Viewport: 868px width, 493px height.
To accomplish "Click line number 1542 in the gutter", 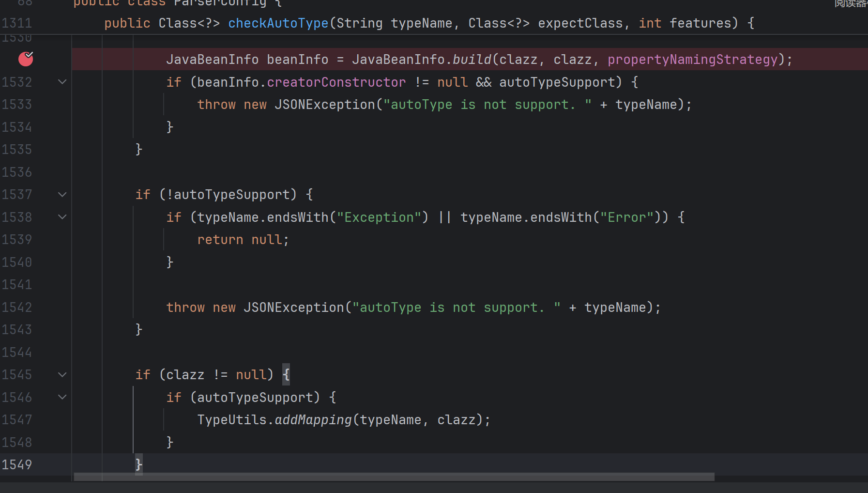I will (x=17, y=308).
